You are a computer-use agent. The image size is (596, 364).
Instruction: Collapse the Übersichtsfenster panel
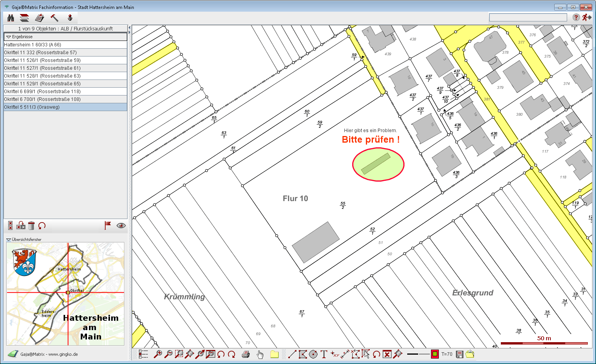(9, 239)
